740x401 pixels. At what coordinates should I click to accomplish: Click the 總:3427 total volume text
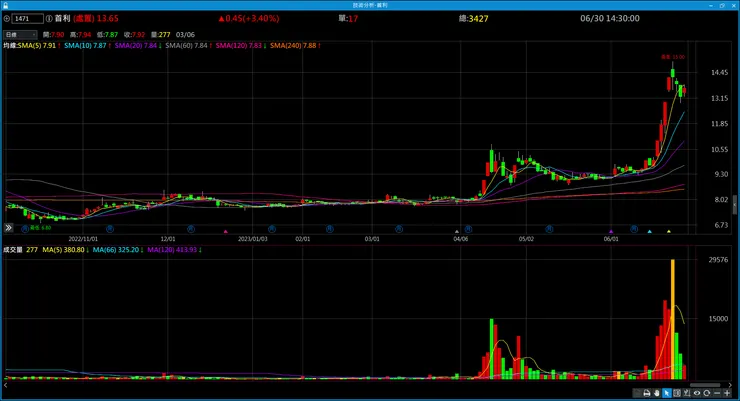[473, 18]
